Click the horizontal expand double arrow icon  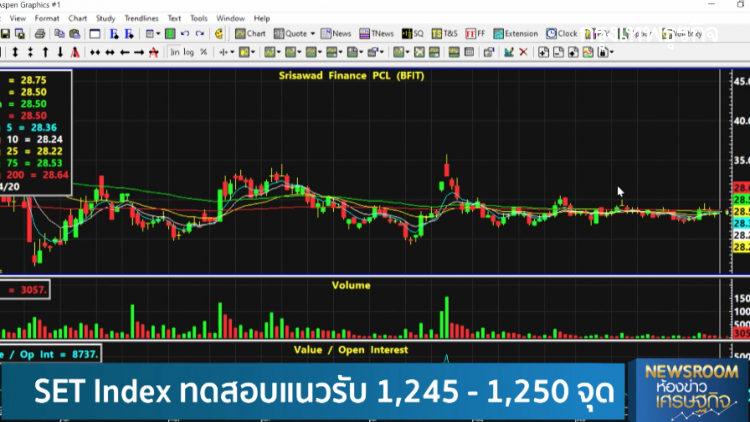coord(110,52)
